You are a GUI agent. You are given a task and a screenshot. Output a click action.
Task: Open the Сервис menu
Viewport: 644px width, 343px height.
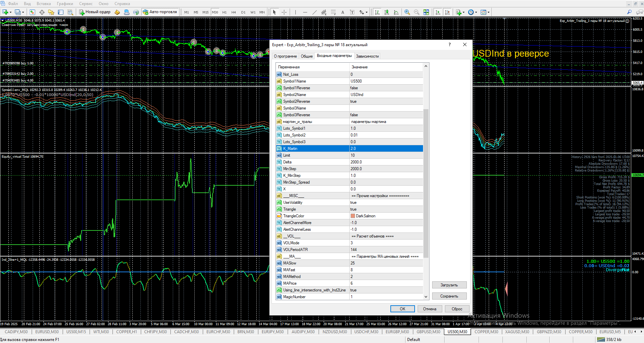[86, 4]
